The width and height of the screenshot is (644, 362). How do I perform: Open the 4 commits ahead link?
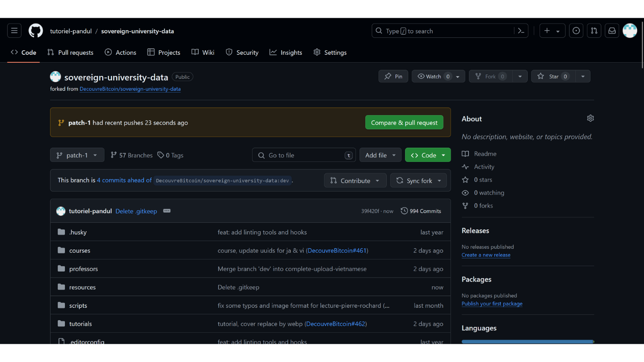pos(124,180)
